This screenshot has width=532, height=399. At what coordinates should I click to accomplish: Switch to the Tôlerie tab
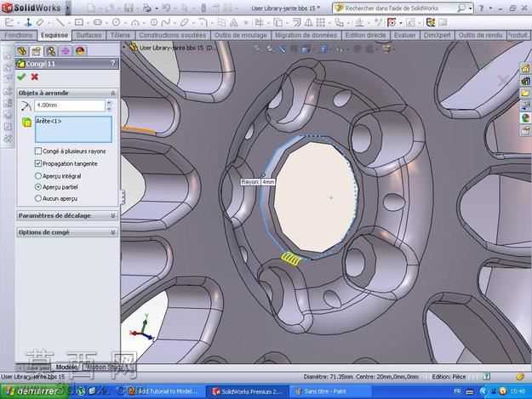click(121, 35)
